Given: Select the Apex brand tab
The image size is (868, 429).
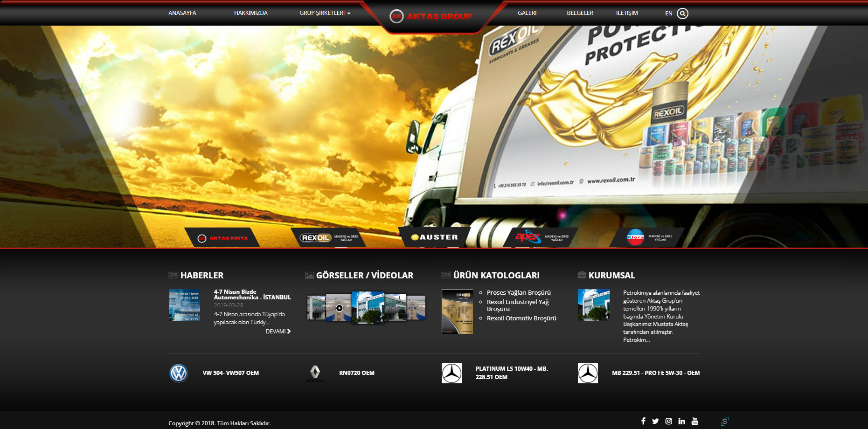Looking at the screenshot, I should tap(541, 237).
